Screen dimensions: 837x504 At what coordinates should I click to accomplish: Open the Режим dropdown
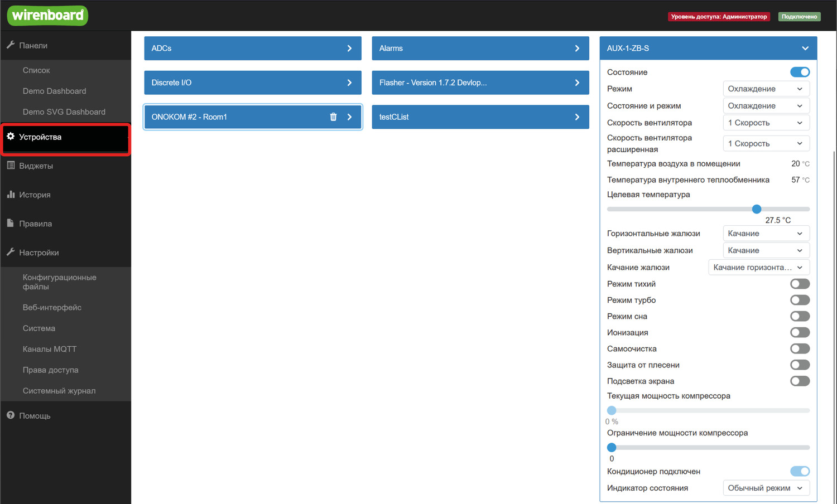tap(766, 89)
